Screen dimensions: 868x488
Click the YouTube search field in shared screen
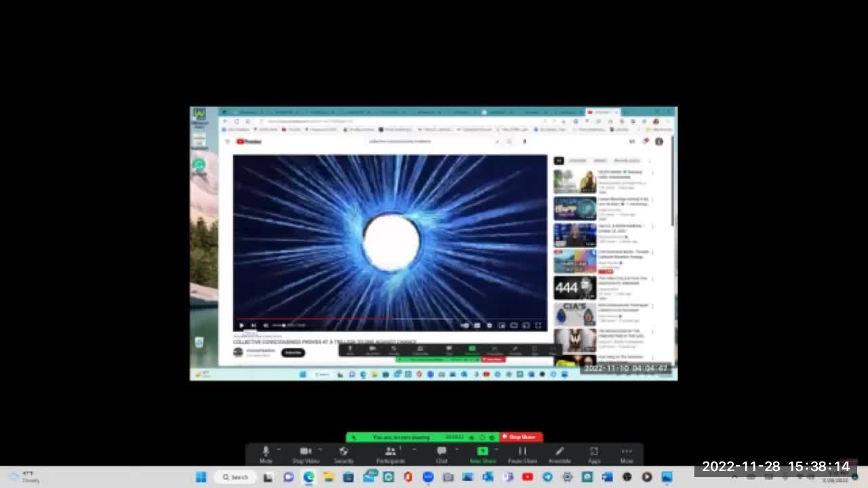click(433, 142)
